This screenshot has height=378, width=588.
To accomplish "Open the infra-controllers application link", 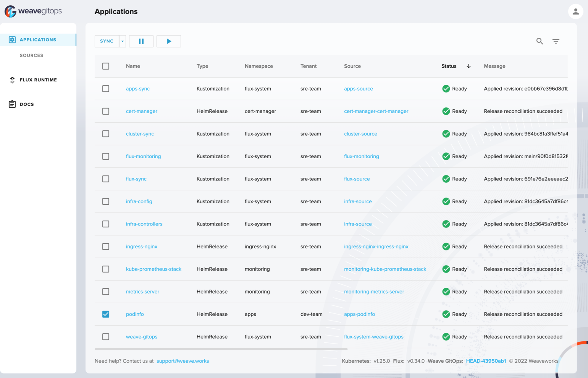I will [144, 224].
